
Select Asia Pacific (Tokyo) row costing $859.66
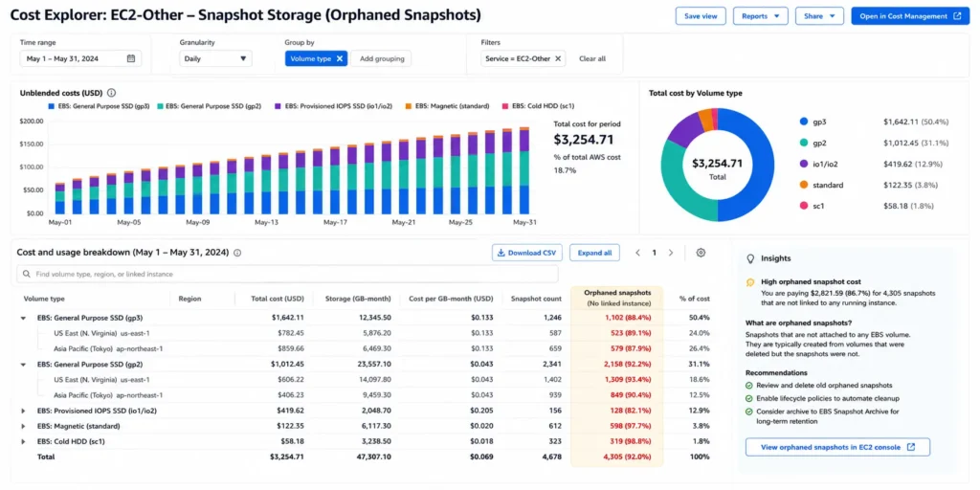coord(366,348)
